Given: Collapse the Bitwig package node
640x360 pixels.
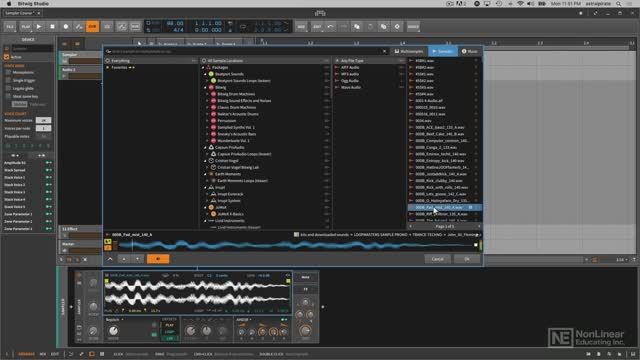Looking at the screenshot, I should [x=206, y=87].
